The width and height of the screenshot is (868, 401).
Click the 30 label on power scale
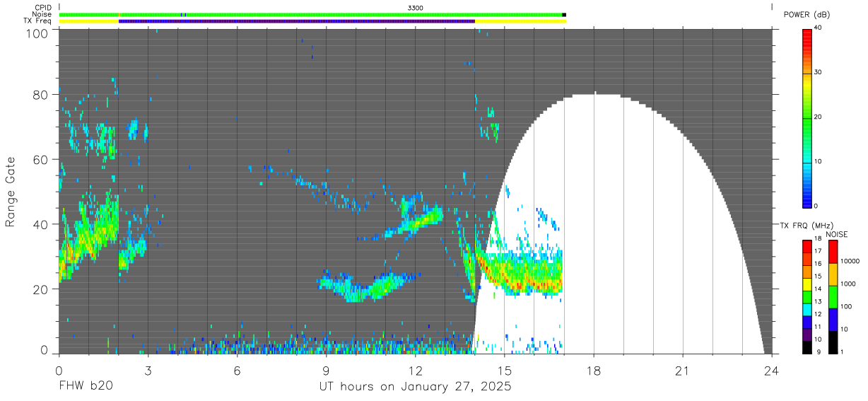[819, 73]
